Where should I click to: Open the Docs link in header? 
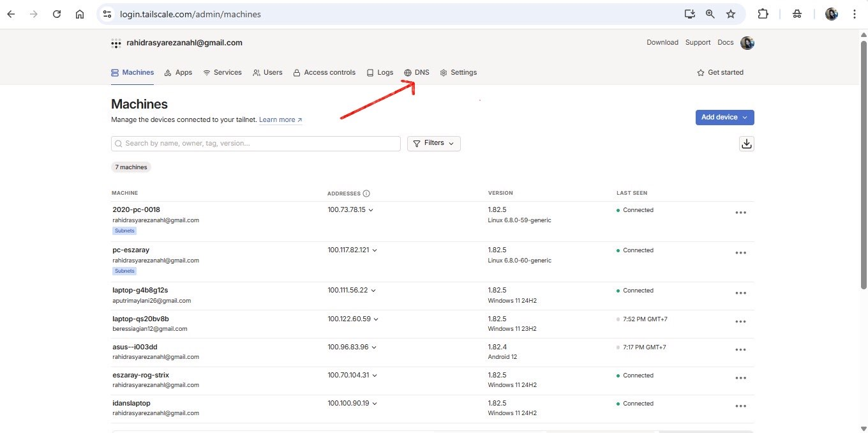726,43
